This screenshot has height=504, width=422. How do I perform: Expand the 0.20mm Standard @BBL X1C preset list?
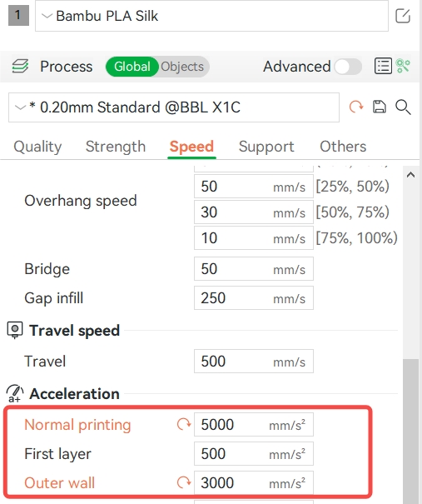[x=174, y=107]
